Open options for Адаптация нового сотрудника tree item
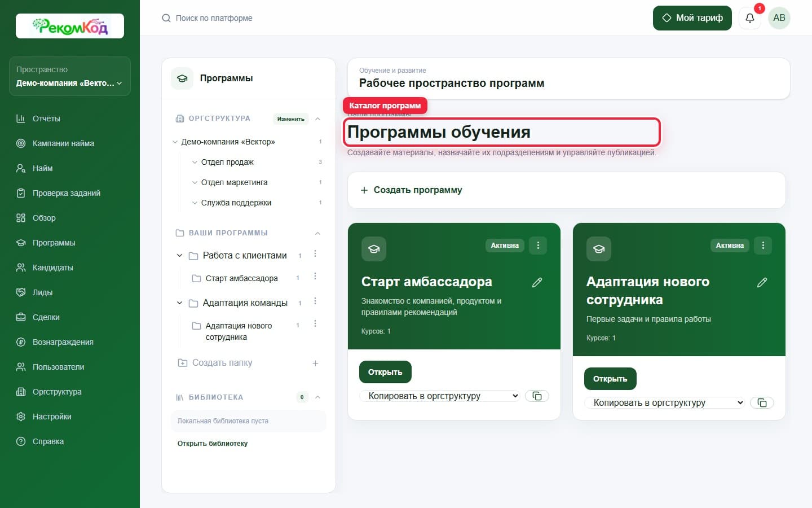Image resolution: width=812 pixels, height=508 pixels. tap(315, 323)
